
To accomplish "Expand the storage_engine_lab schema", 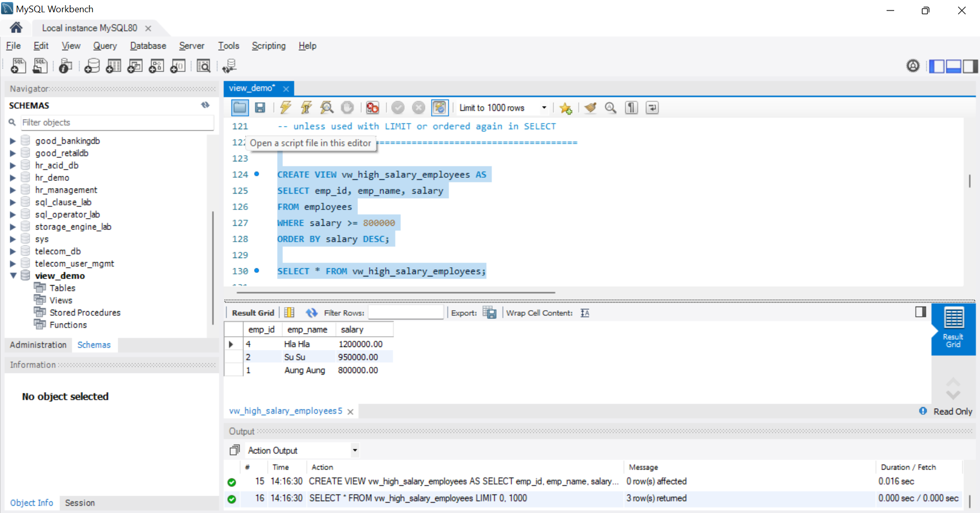I will click(13, 226).
